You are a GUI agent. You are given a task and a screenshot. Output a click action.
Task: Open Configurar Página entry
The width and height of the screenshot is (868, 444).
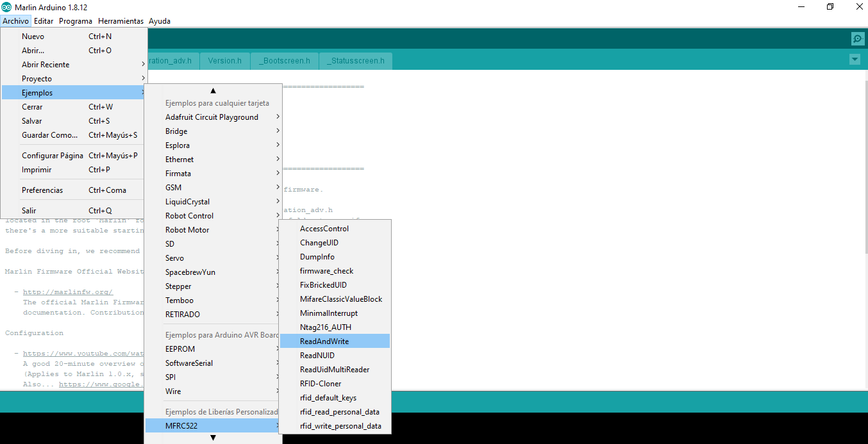[x=74, y=156]
